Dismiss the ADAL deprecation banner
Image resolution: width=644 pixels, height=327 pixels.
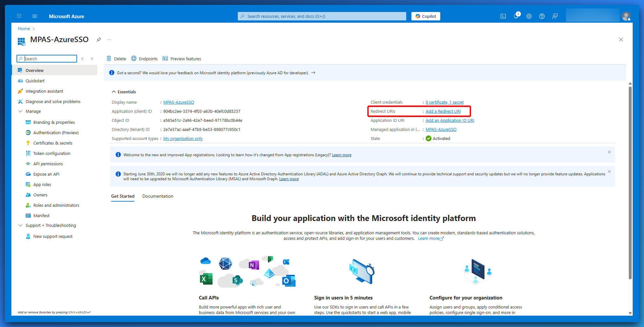pos(609,171)
